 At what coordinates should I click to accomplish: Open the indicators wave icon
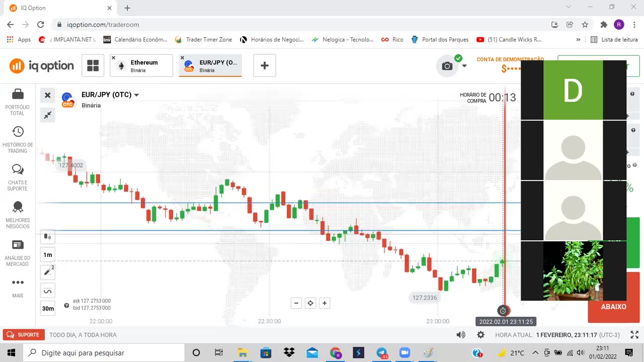point(48,291)
